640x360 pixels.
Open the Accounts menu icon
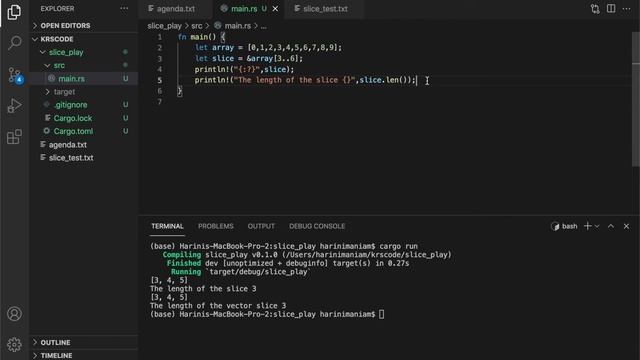pyautogui.click(x=14, y=313)
